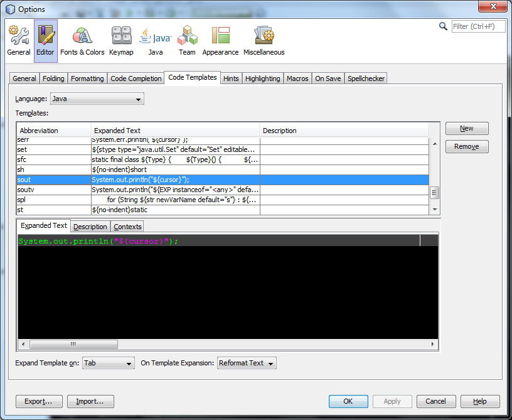Switch to the Description tab
This screenshot has height=420, width=512.
(x=89, y=226)
